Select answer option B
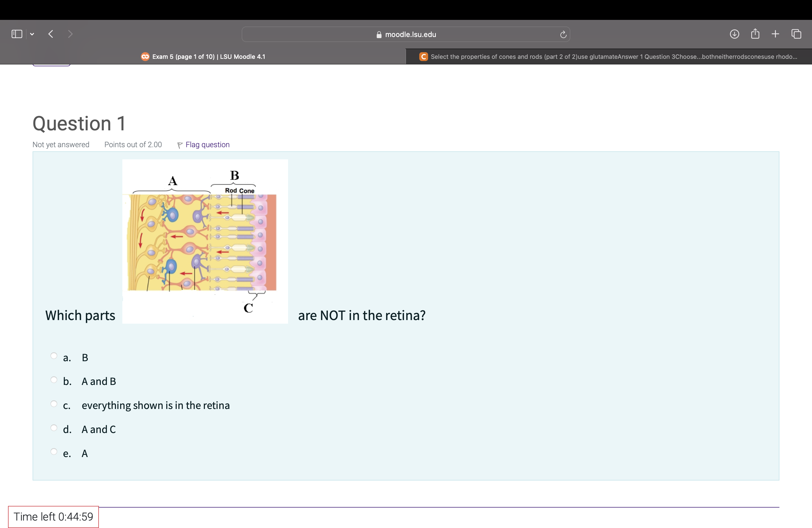 coord(54,356)
